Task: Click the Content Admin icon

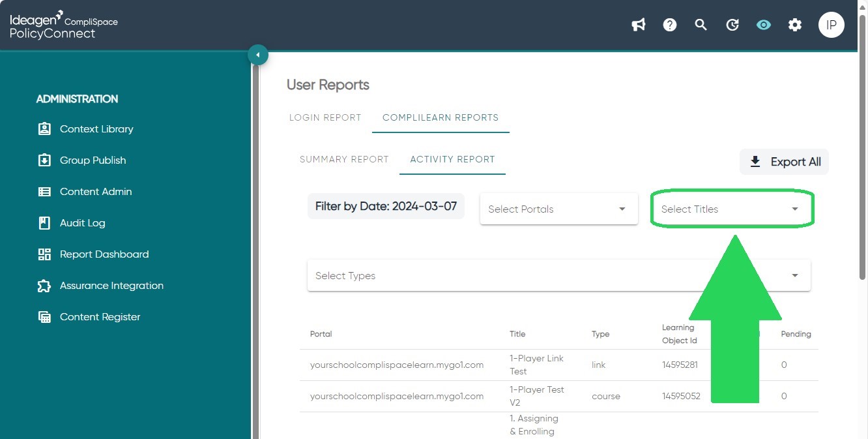Action: [44, 191]
